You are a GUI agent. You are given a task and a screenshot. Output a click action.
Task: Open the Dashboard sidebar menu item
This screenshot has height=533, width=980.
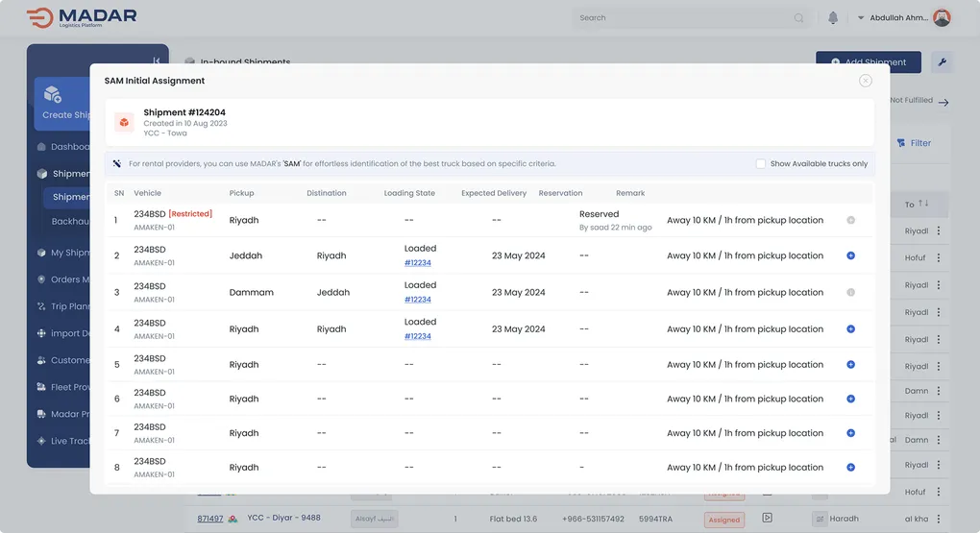click(69, 147)
